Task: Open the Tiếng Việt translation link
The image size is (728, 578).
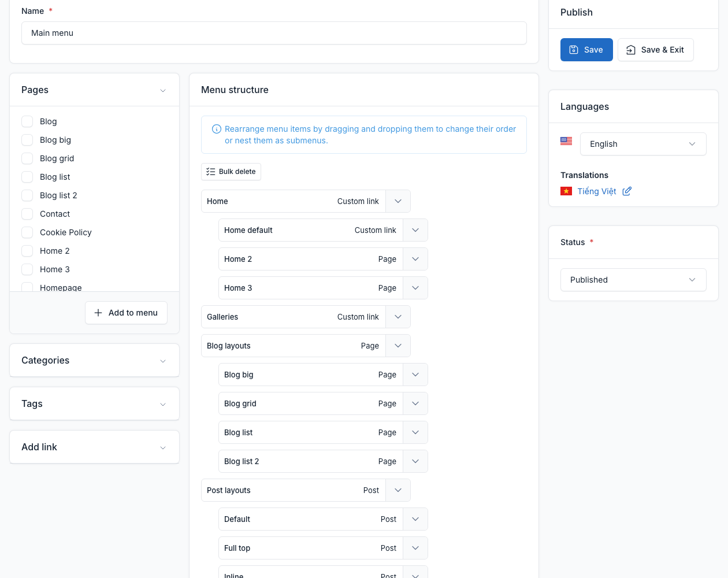Action: 597,191
